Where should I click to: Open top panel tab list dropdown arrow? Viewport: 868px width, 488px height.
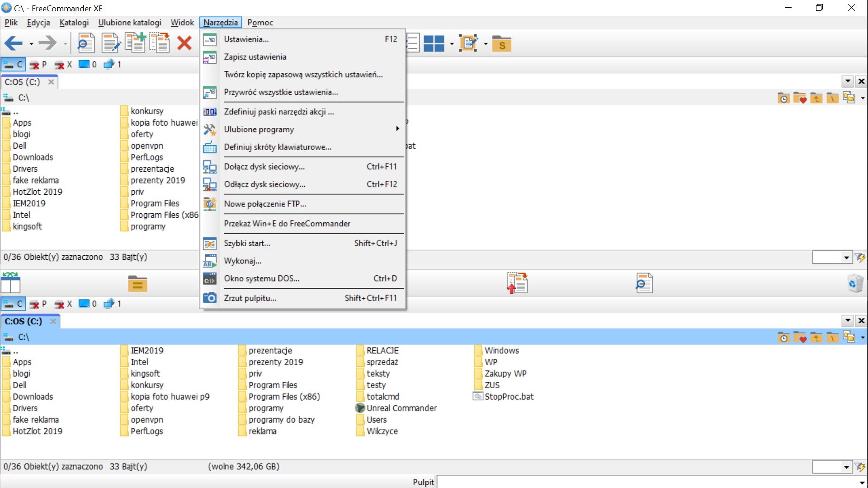[848, 81]
